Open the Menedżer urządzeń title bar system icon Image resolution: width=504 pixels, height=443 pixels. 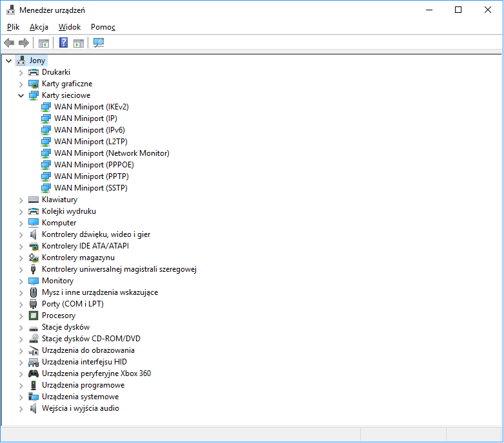coord(10,10)
